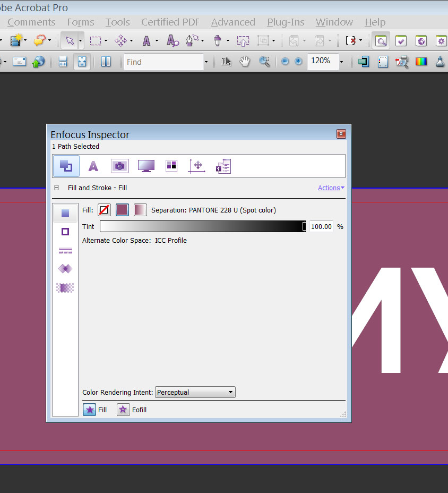
Task: Click in the Find search field
Action: pyautogui.click(x=163, y=62)
